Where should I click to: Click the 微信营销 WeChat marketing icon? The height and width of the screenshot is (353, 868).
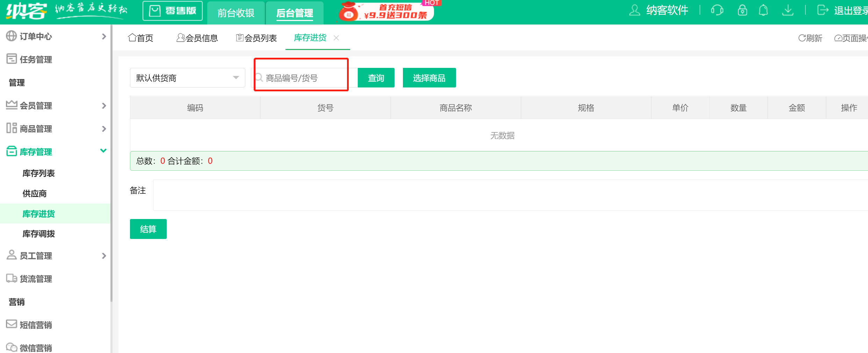[11, 347]
